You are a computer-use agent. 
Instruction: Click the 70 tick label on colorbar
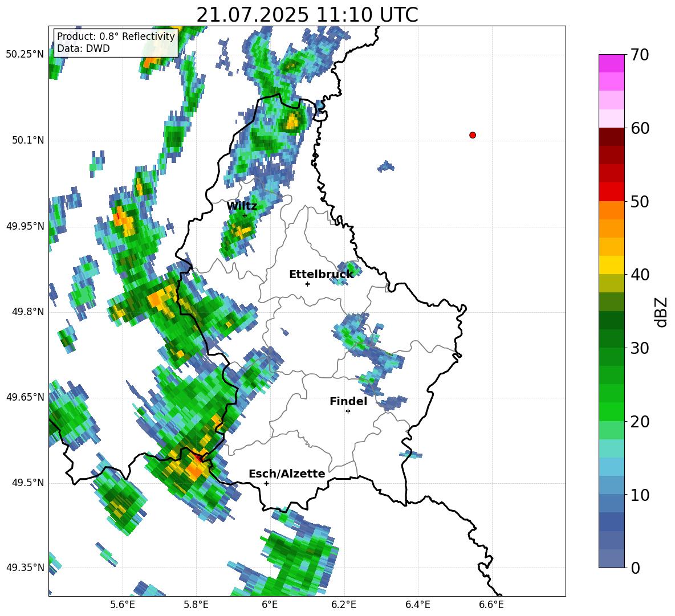pos(640,55)
